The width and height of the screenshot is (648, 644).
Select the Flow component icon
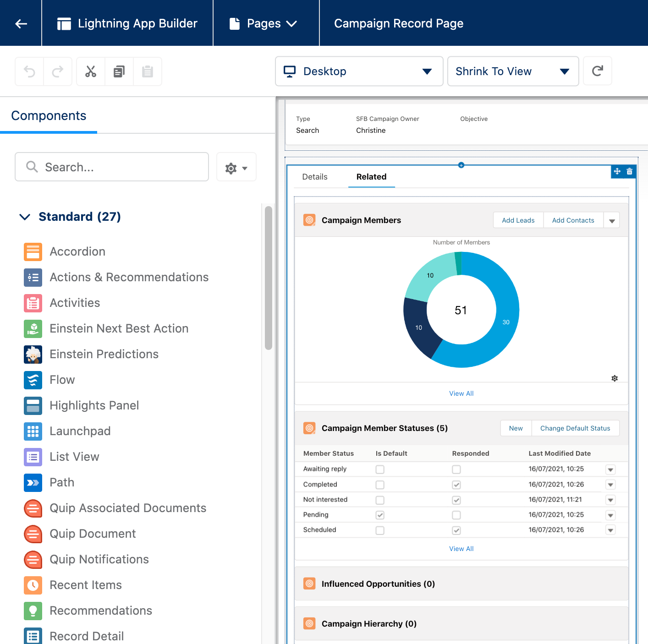(33, 380)
